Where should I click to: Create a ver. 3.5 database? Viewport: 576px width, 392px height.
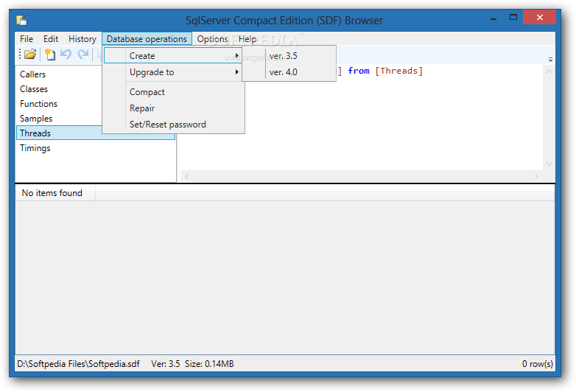pyautogui.click(x=289, y=56)
